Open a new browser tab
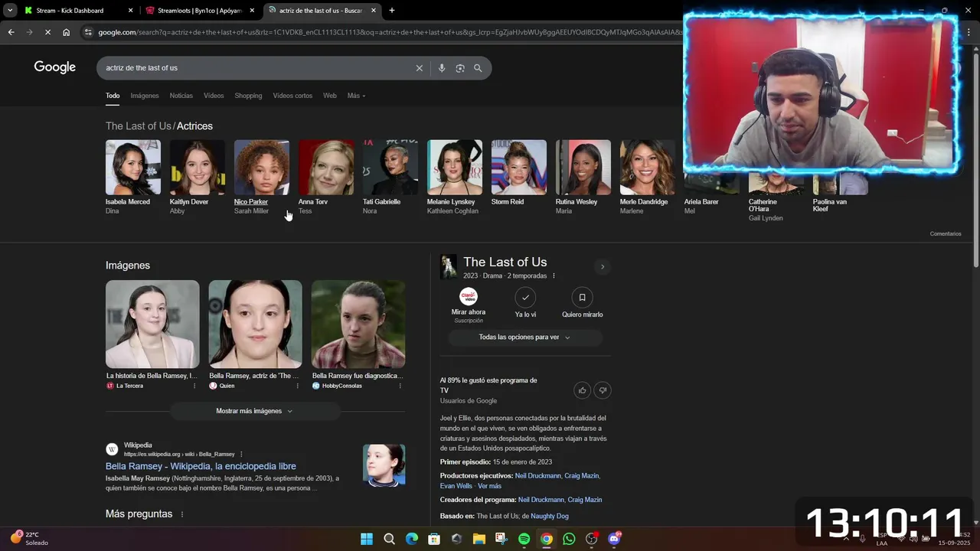The width and height of the screenshot is (980, 551). [x=392, y=11]
